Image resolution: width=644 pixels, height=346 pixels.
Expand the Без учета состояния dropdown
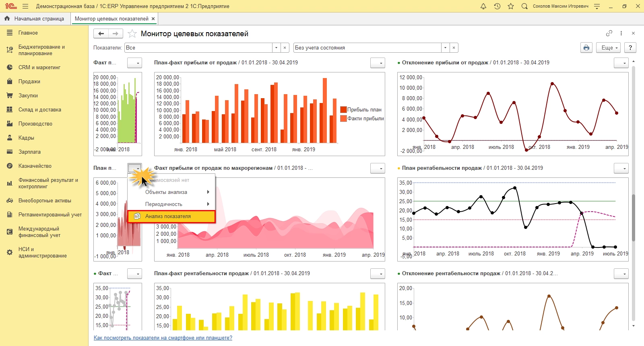click(x=445, y=47)
